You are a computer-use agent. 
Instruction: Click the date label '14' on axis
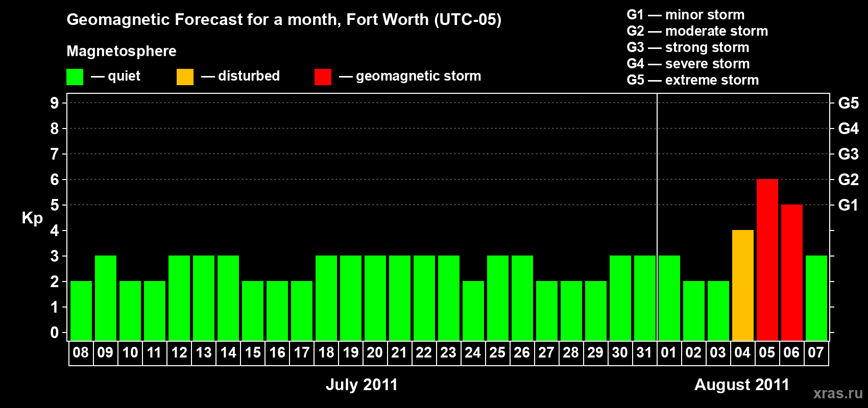coord(228,353)
